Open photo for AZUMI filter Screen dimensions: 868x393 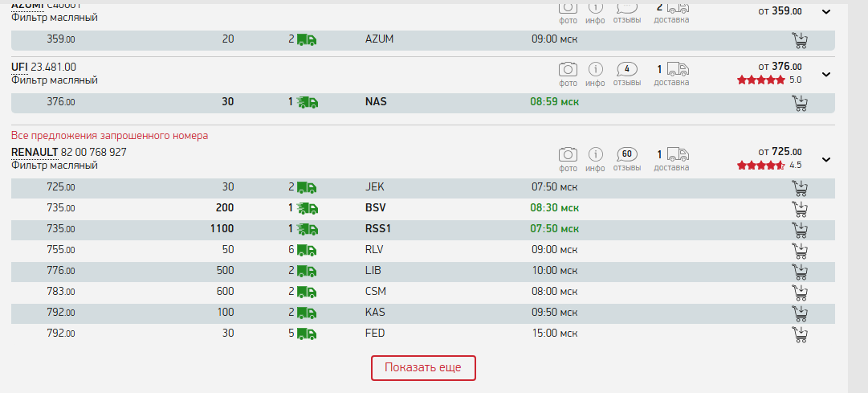(568, 14)
